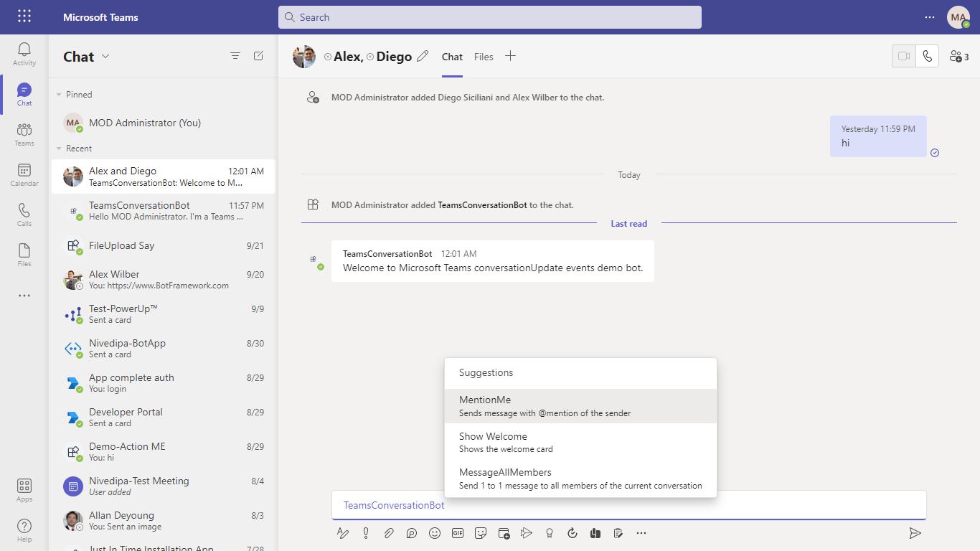Open more messaging extensions ellipsis

[x=641, y=533]
